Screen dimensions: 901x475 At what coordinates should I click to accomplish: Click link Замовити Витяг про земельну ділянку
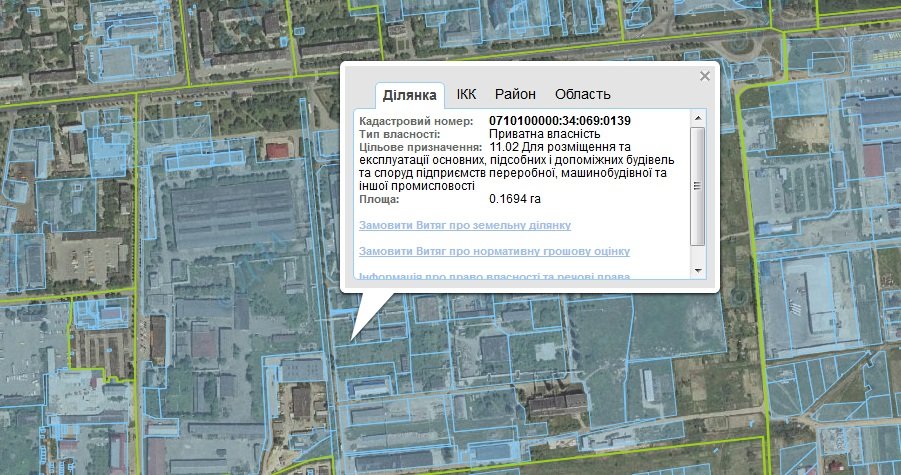coord(464,225)
